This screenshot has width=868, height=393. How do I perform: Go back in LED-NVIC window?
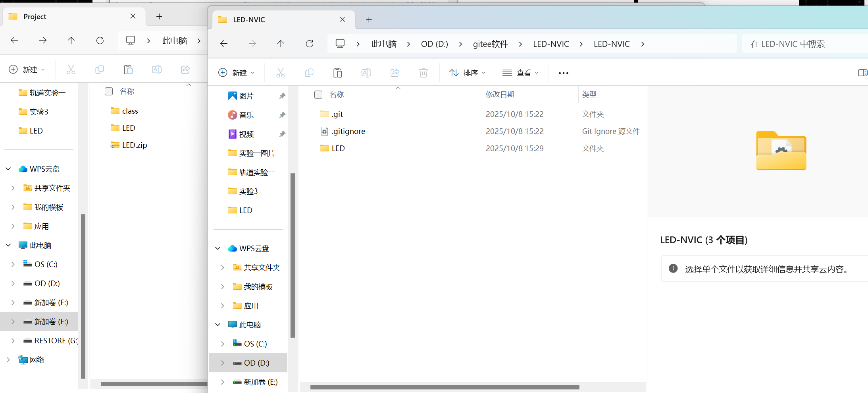[x=224, y=44]
